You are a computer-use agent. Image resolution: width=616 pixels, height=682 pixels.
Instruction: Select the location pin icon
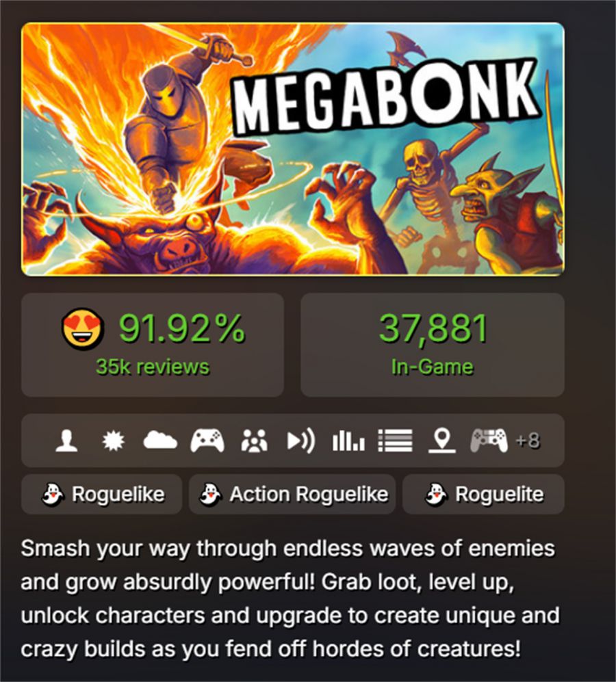tap(442, 441)
